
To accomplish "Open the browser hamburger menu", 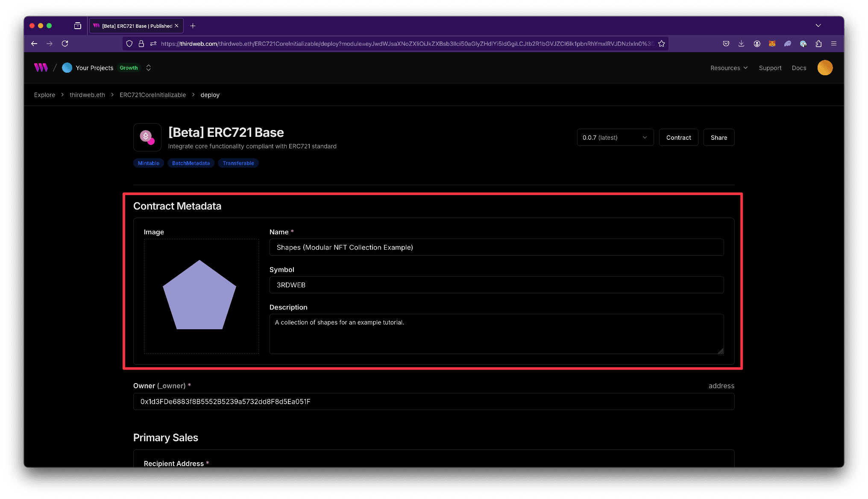I will coord(834,43).
